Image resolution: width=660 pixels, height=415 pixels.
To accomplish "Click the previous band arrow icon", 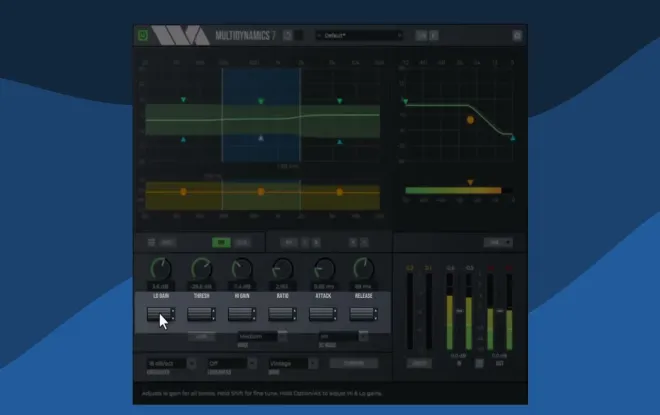I will (306, 242).
